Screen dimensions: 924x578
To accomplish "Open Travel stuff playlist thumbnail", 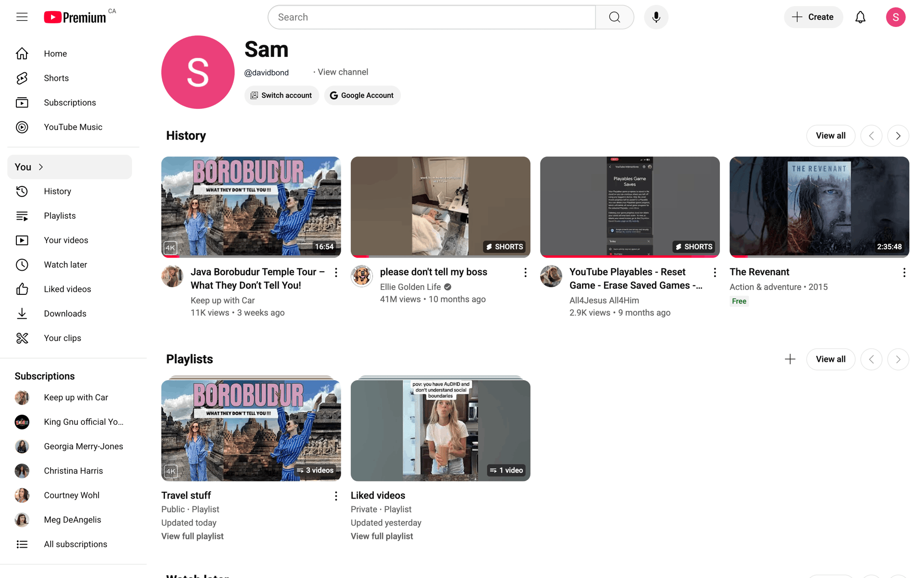I will pyautogui.click(x=251, y=430).
